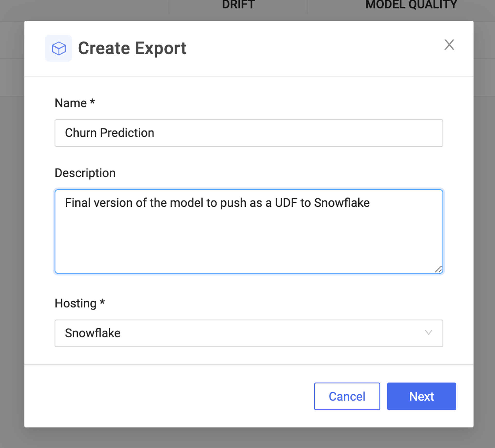The height and width of the screenshot is (448, 495).
Task: Click the UDF description sentence
Action: pos(217,203)
